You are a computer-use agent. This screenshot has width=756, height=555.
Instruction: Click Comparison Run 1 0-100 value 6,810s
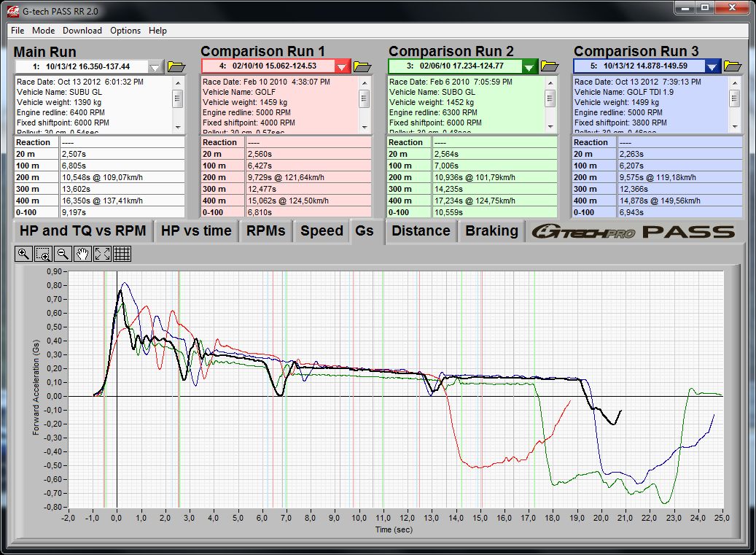click(308, 212)
